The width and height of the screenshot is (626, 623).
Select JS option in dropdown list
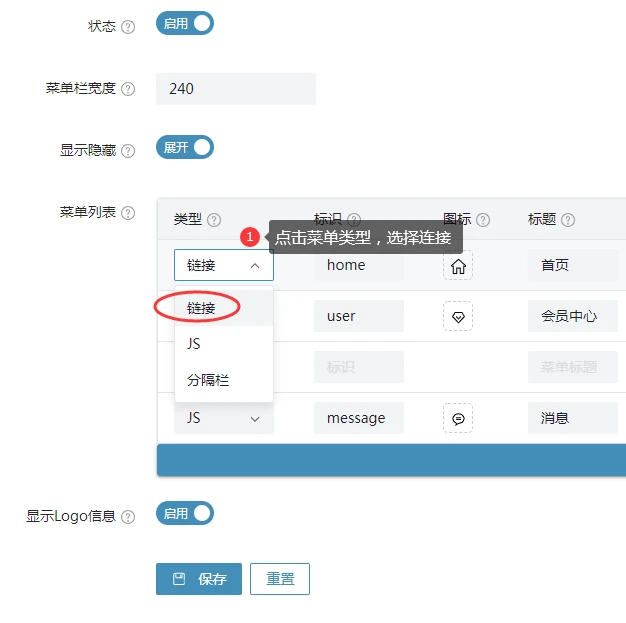tap(224, 344)
